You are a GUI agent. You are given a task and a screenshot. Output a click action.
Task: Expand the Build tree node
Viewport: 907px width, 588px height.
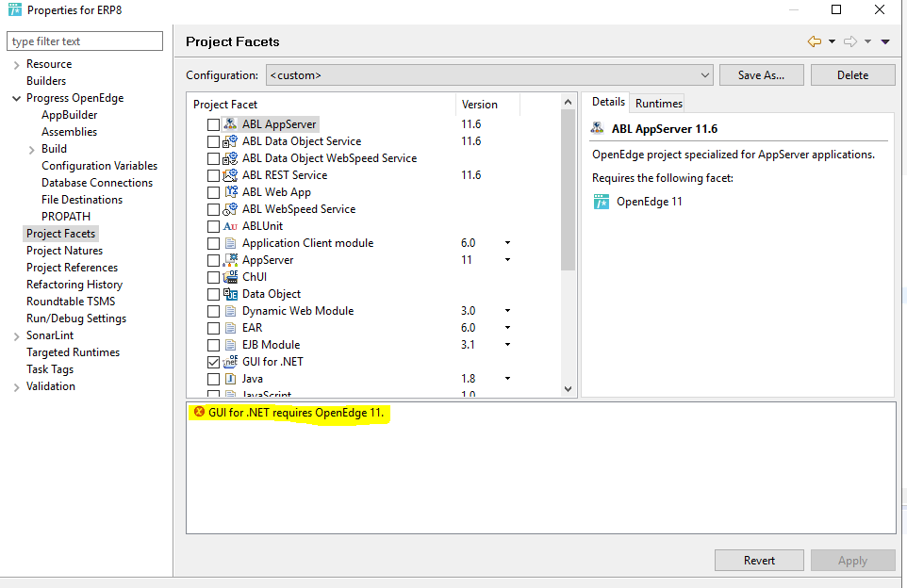(x=31, y=150)
